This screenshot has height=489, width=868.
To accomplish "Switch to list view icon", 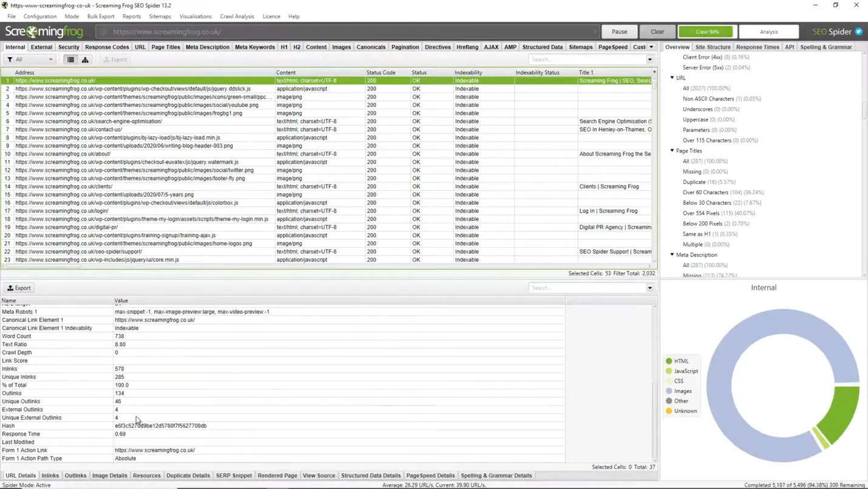I will tap(70, 60).
